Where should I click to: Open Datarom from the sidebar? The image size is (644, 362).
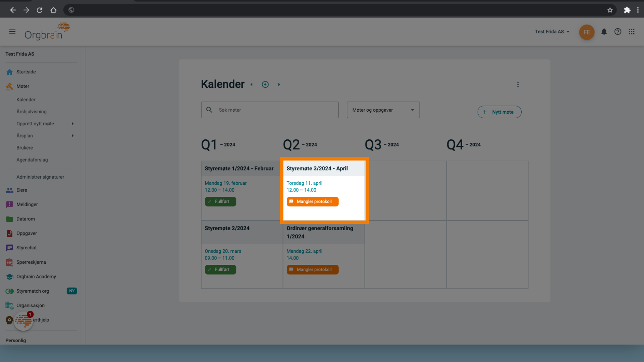(25, 219)
